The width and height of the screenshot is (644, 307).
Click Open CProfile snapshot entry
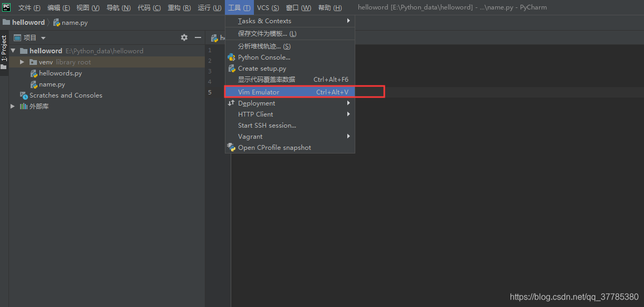pyautogui.click(x=290, y=148)
